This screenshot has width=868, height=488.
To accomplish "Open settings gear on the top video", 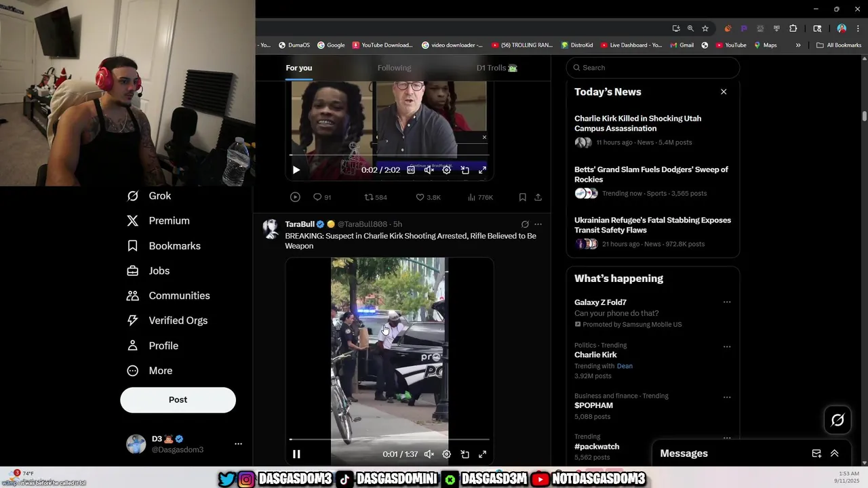I will pyautogui.click(x=447, y=170).
